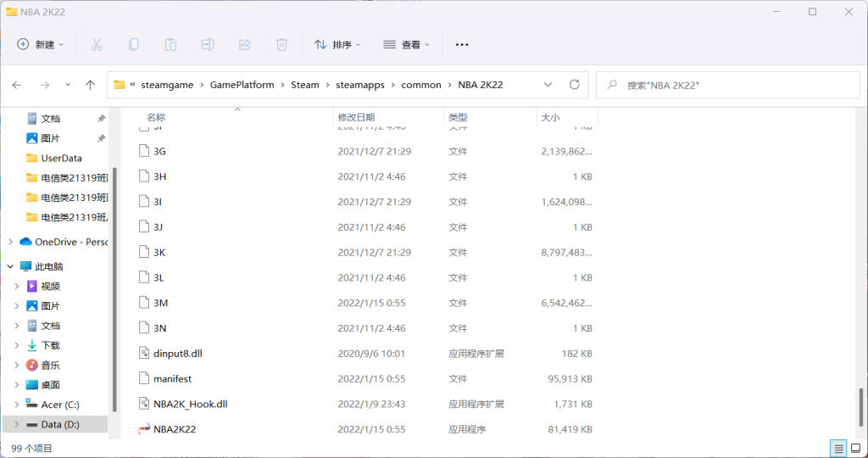This screenshot has width=868, height=458.
Task: Switch to details view icon in status bar
Action: 838,448
